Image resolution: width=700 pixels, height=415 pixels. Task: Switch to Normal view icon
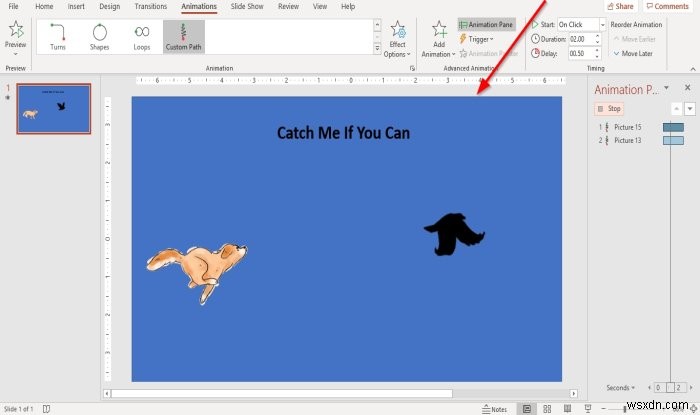pos(527,409)
